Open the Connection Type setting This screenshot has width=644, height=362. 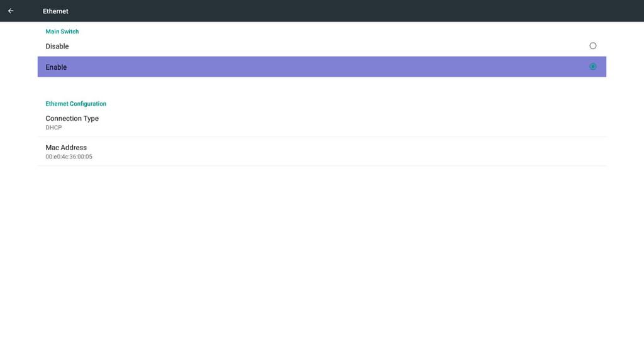[x=321, y=123]
